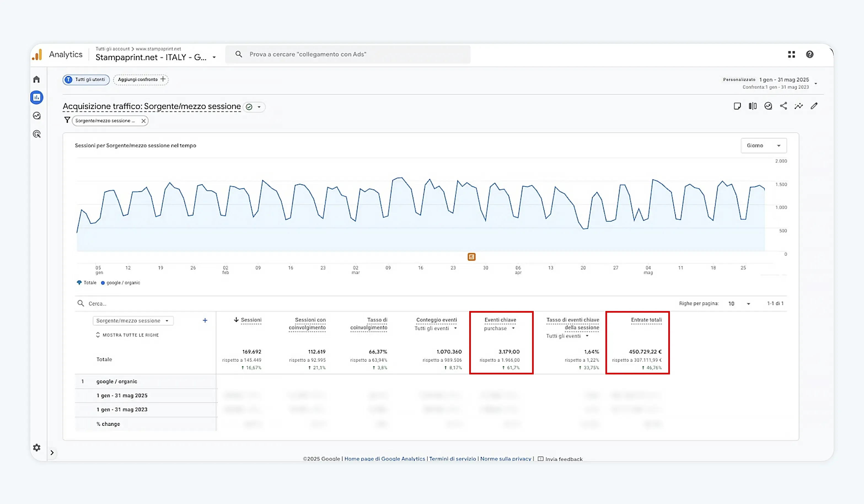Screen dimensions: 864x504
Task: Click the customize report pencil icon
Action: 814,106
